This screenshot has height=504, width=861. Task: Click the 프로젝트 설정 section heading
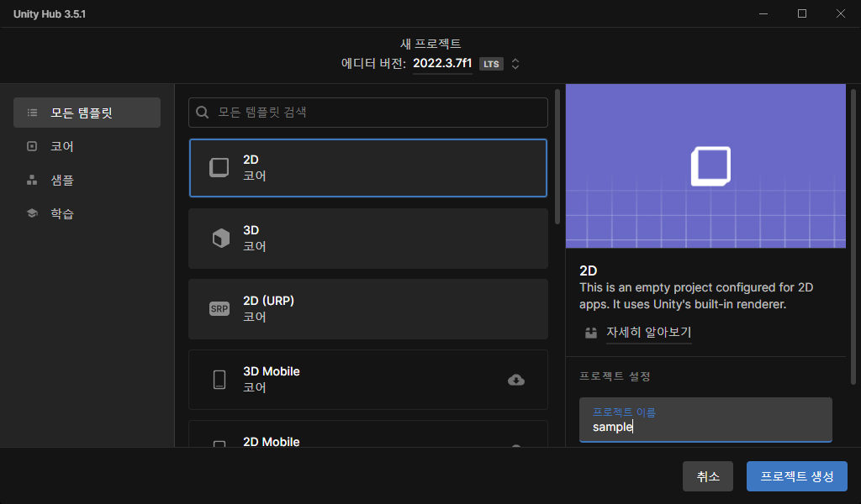615,376
